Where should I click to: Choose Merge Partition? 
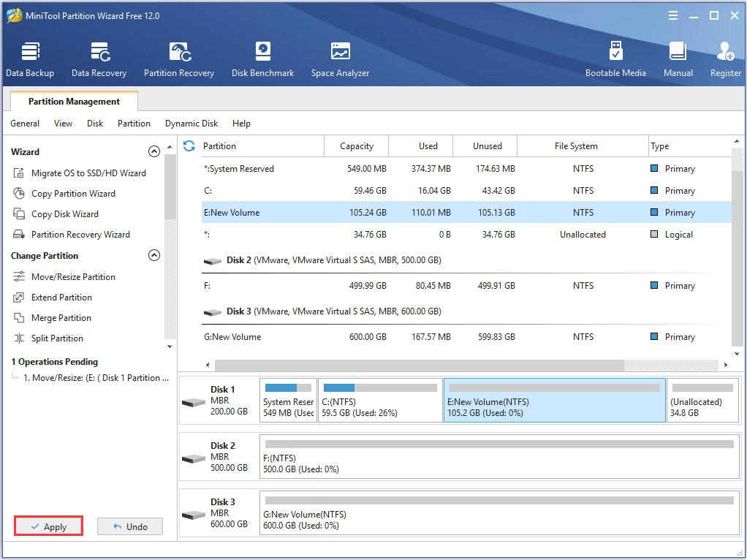52,318
